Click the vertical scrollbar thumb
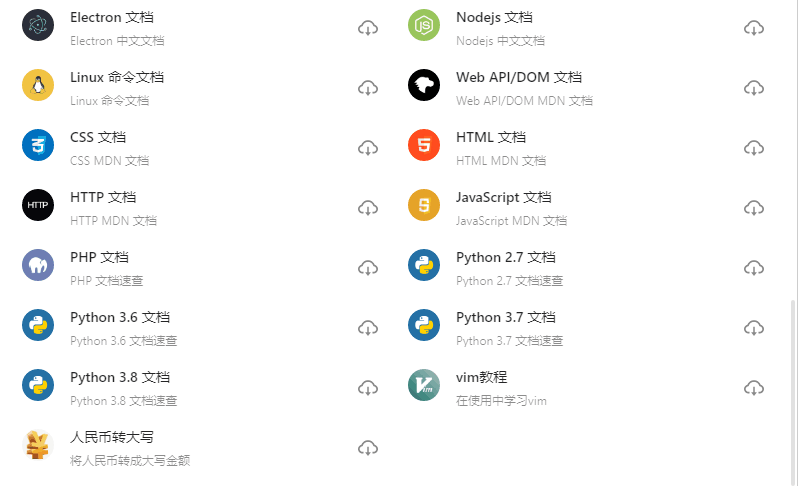The width and height of the screenshot is (806, 486). 794,393
